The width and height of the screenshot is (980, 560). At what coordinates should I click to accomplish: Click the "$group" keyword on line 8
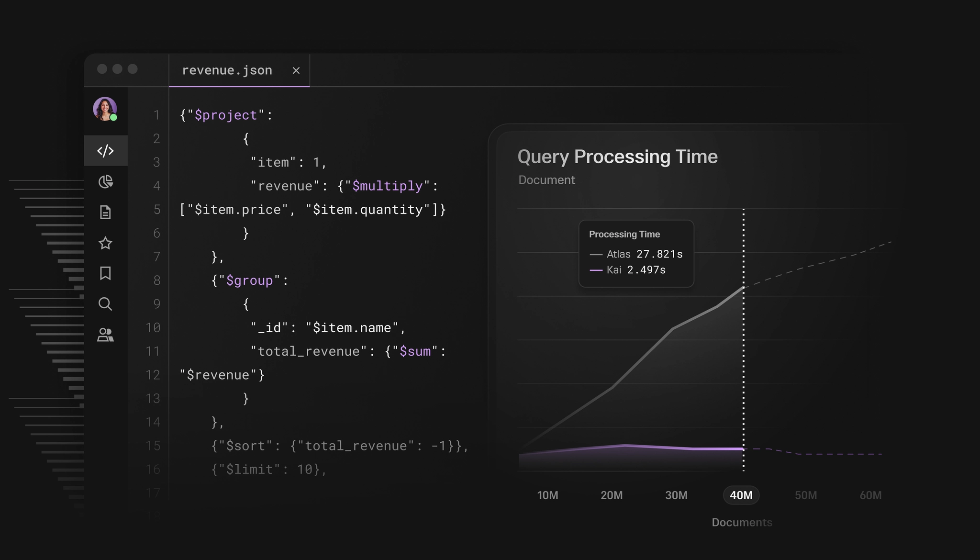[x=249, y=280]
